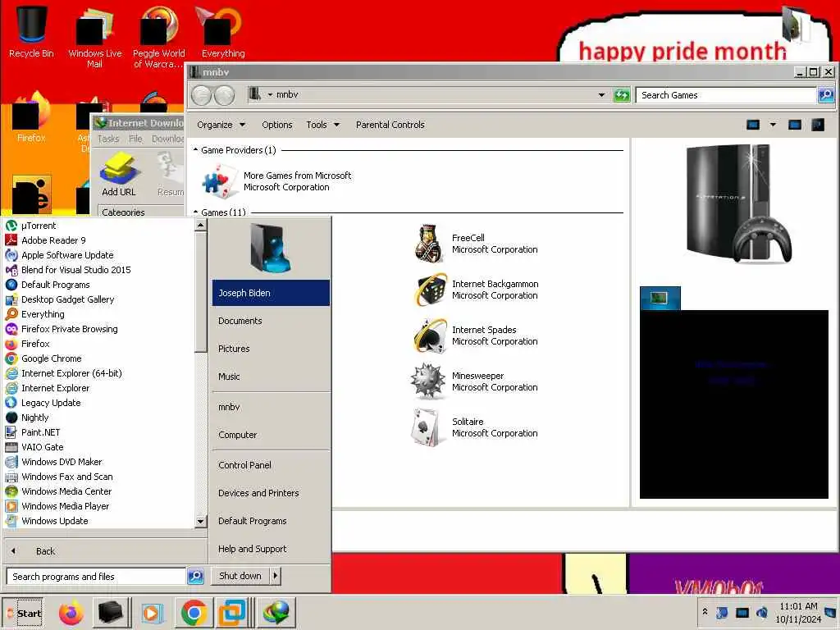Open the change view dropdown arrow
The width and height of the screenshot is (840, 630).
(x=773, y=125)
